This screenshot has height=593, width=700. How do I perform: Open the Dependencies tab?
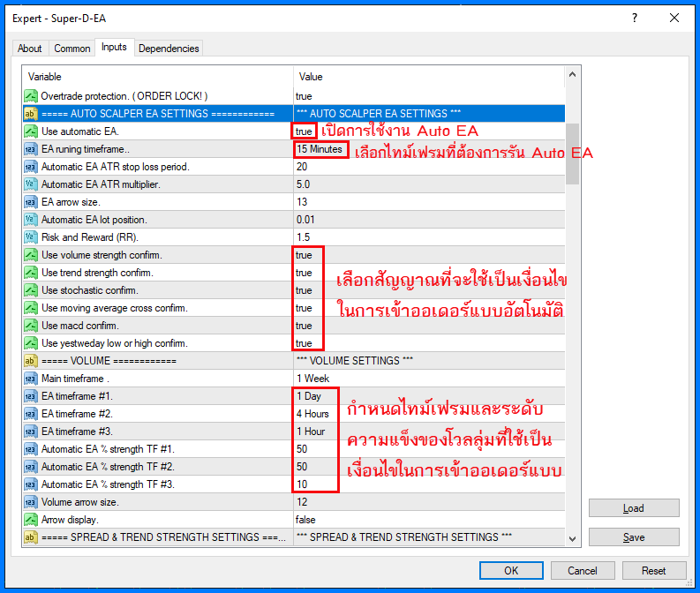[x=169, y=49]
